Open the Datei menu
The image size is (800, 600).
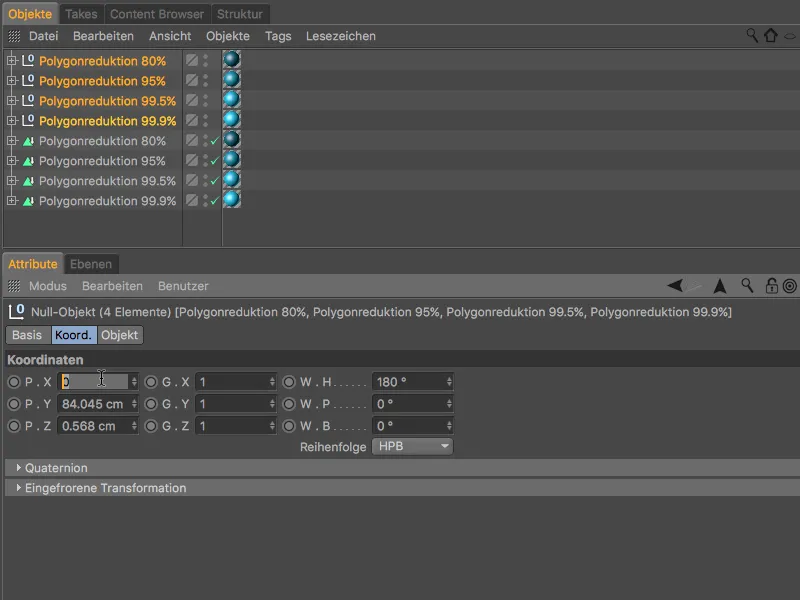pos(43,36)
